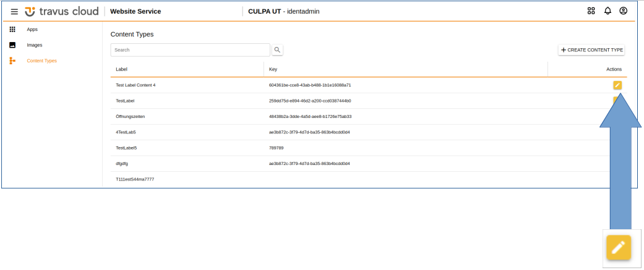Sort by the Label column header

click(121, 69)
